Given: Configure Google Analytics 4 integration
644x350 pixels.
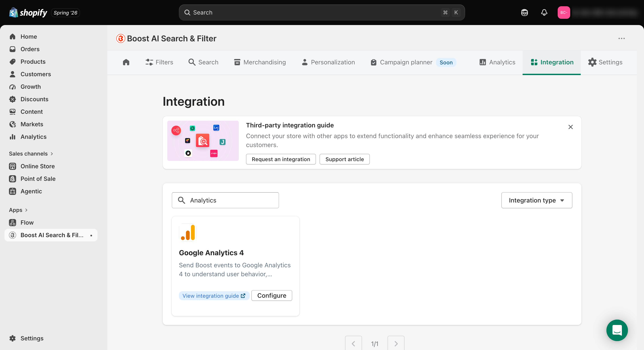Looking at the screenshot, I should pyautogui.click(x=271, y=295).
